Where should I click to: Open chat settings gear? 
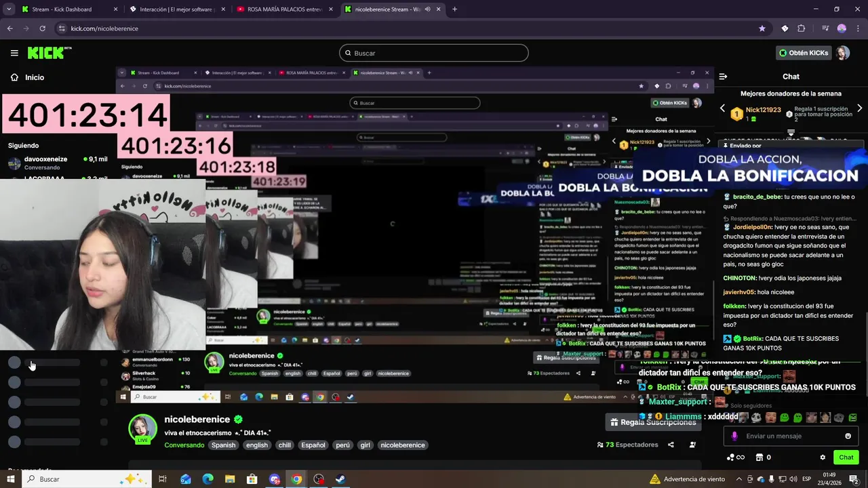(x=823, y=457)
